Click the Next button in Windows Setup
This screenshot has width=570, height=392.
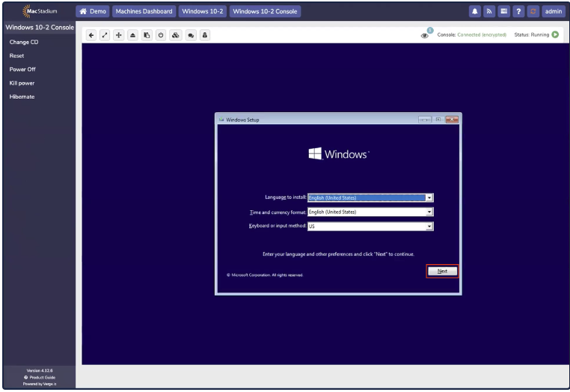tap(442, 271)
